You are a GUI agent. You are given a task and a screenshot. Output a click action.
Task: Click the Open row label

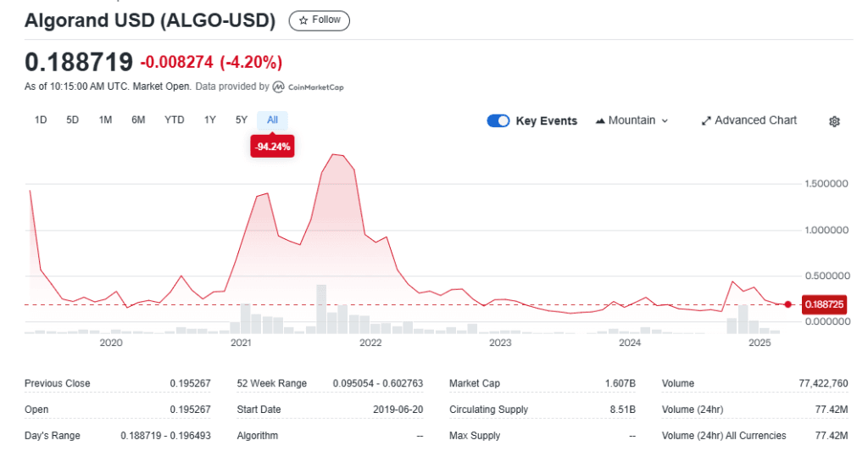pyautogui.click(x=36, y=410)
